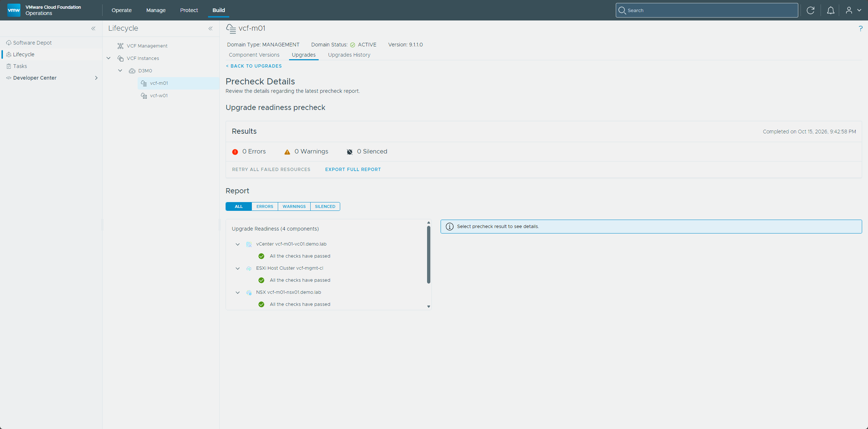
Task: Collapse the VCF Instances tree node
Action: [x=109, y=58]
